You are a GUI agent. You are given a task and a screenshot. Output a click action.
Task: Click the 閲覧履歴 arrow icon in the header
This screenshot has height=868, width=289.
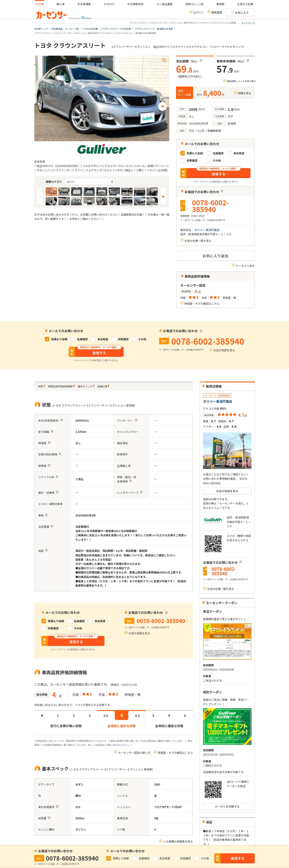point(209,12)
